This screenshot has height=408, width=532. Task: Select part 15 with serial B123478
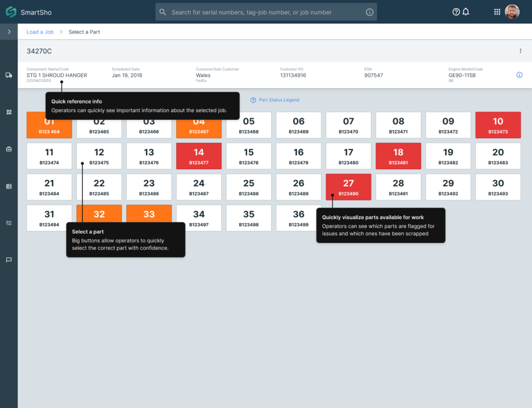point(249,156)
